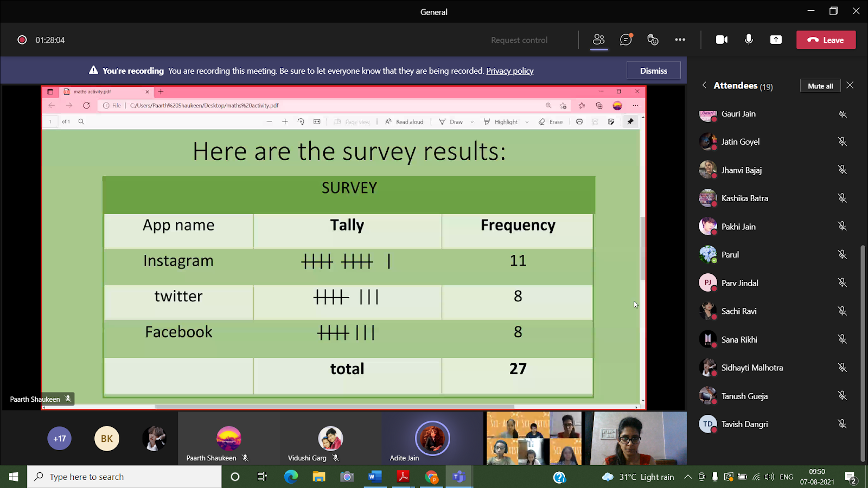Open the Windows Start menu
This screenshot has width=868, height=488.
pyautogui.click(x=14, y=477)
